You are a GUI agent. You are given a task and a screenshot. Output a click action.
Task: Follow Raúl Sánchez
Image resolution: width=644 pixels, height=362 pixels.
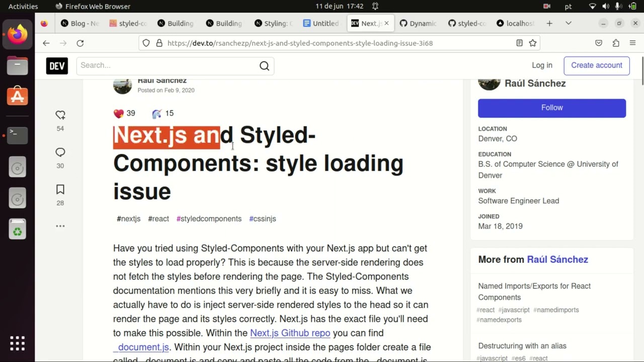click(x=552, y=108)
